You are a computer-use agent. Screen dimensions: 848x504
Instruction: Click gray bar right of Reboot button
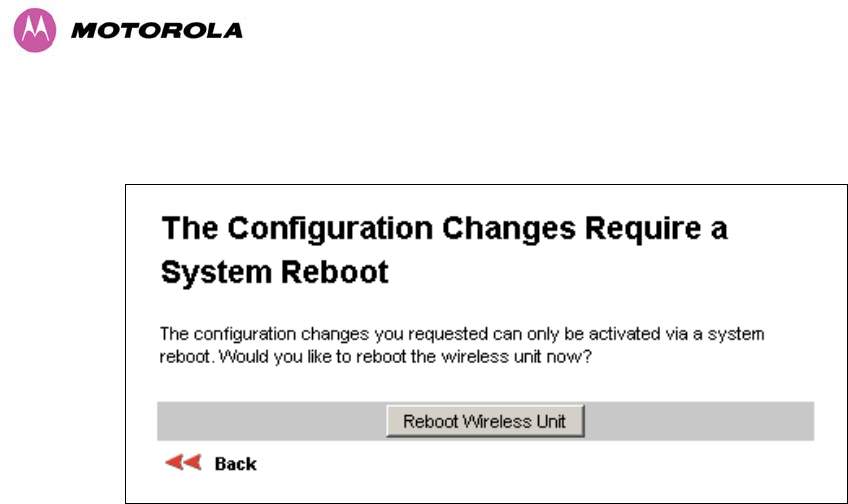click(x=698, y=421)
